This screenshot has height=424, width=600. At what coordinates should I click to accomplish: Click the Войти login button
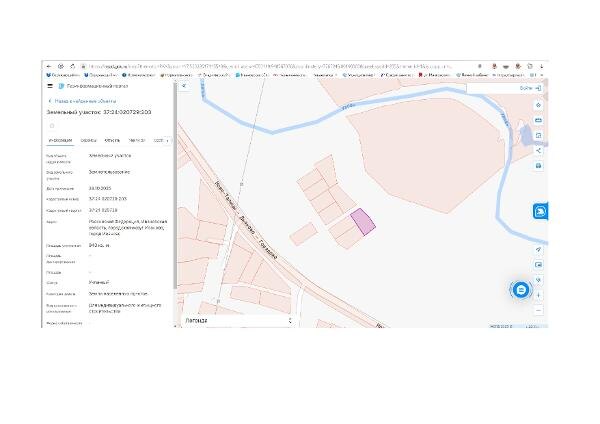click(530, 88)
